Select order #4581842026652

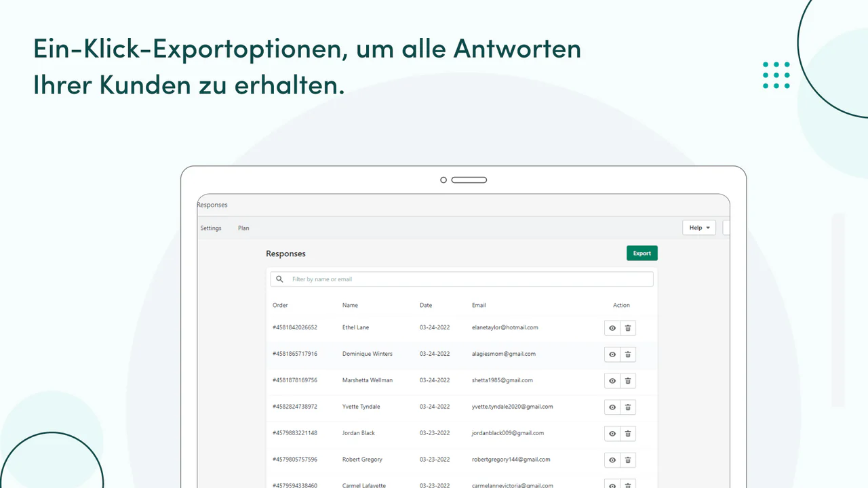(295, 327)
